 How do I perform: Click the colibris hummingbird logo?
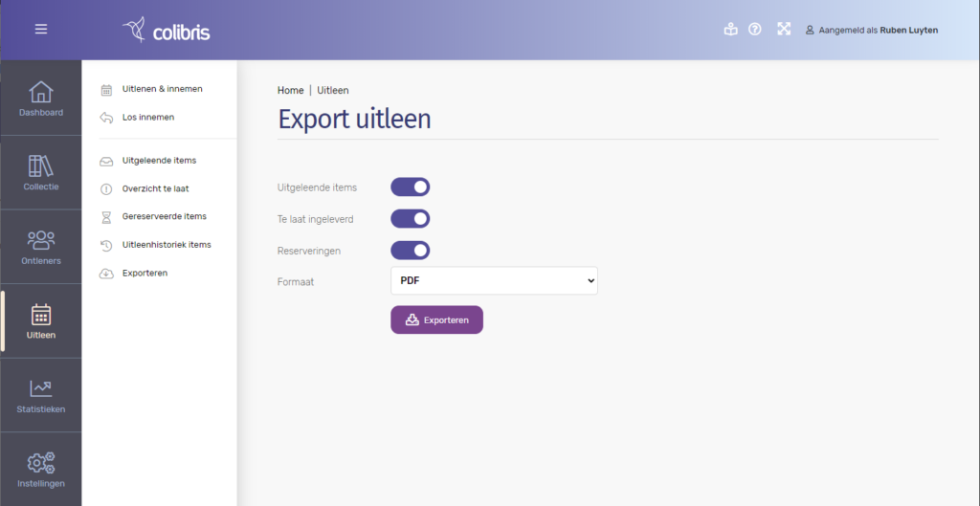pos(167,30)
